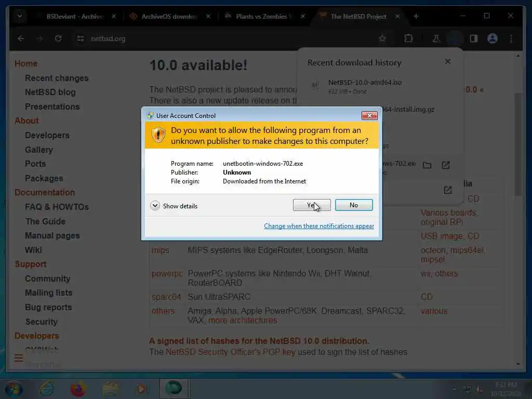
Task: Switch to the BSDeviant - Archive tab
Action: [75, 16]
